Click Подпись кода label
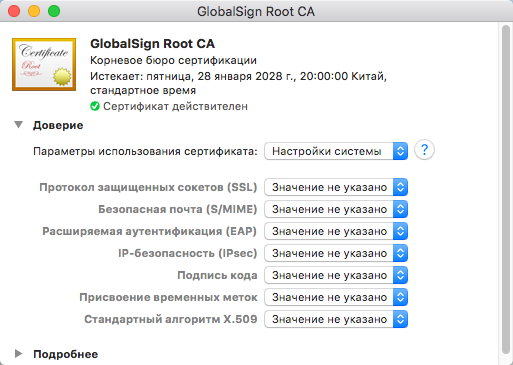This screenshot has width=513, height=365. [217, 275]
